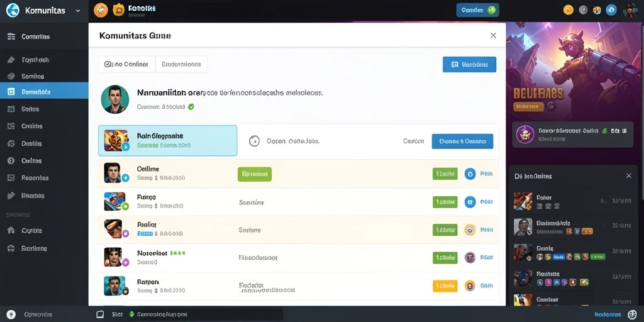Click the blue button at dialog top right

coord(469,65)
